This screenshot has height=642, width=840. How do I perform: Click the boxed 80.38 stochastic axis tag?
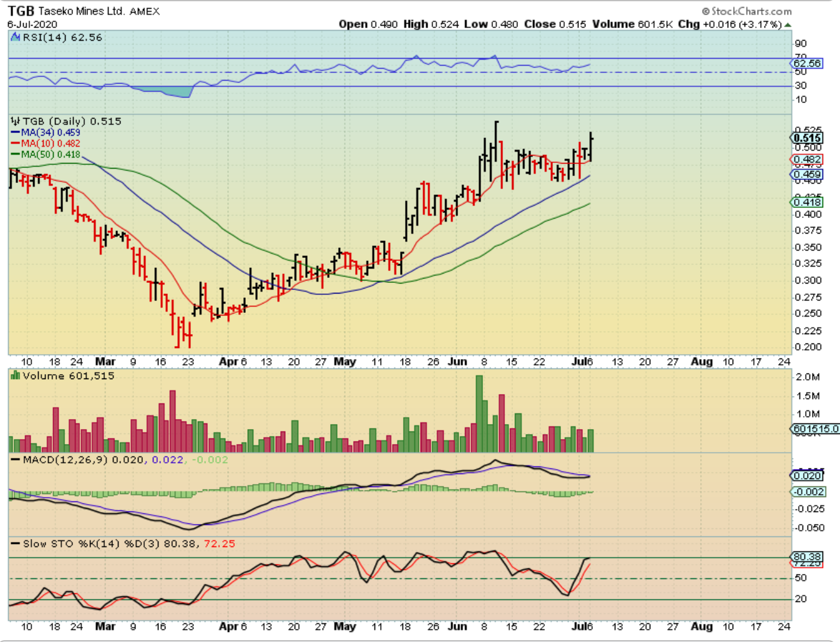coord(807,556)
